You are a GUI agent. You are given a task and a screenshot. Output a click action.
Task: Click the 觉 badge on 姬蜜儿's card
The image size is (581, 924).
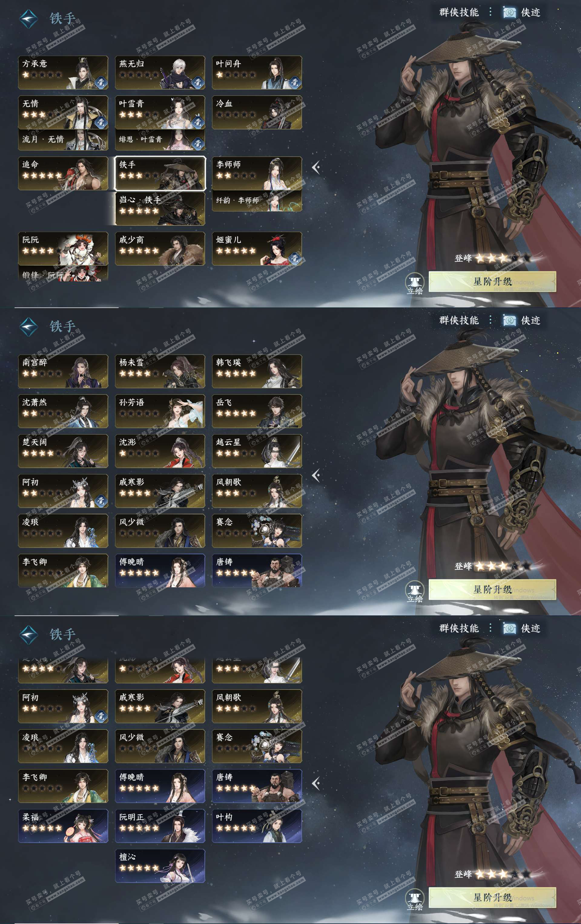[x=295, y=258]
